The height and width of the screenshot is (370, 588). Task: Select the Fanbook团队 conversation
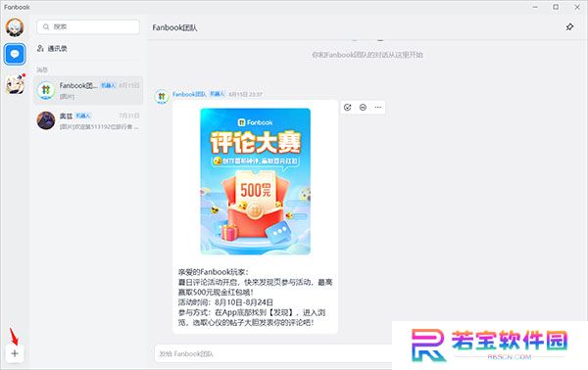[x=88, y=90]
